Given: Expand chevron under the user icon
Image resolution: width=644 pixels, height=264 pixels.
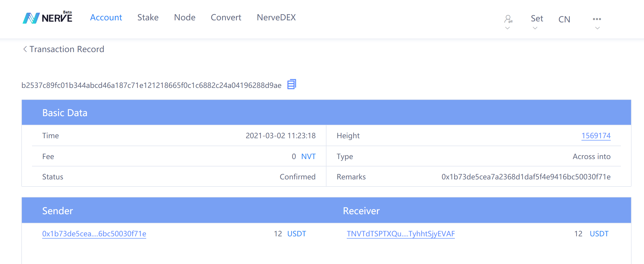Looking at the screenshot, I should tap(507, 28).
